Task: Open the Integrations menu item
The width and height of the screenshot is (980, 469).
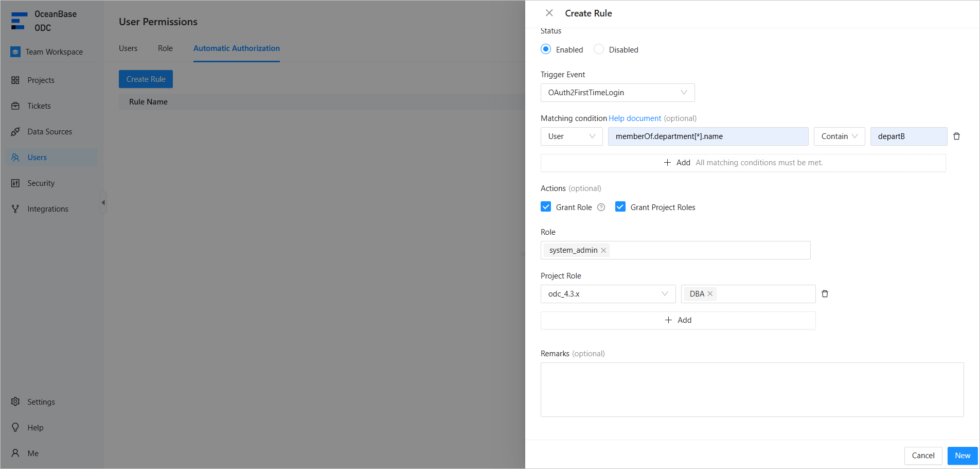Action: point(47,209)
